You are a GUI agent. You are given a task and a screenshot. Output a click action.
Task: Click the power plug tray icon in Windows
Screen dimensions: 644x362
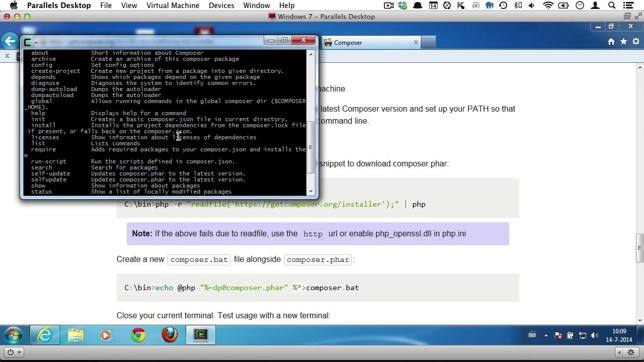(571, 336)
